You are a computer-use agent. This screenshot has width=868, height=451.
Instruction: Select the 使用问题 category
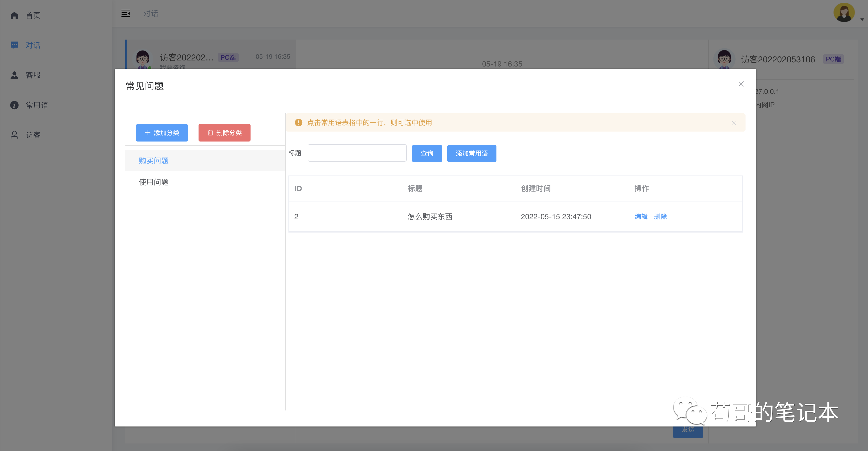click(205, 182)
